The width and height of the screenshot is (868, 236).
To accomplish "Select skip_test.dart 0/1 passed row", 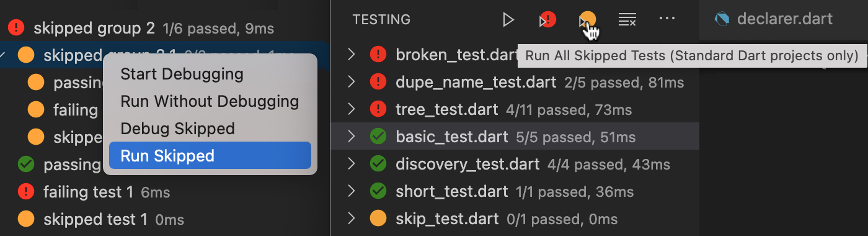I will click(515, 219).
